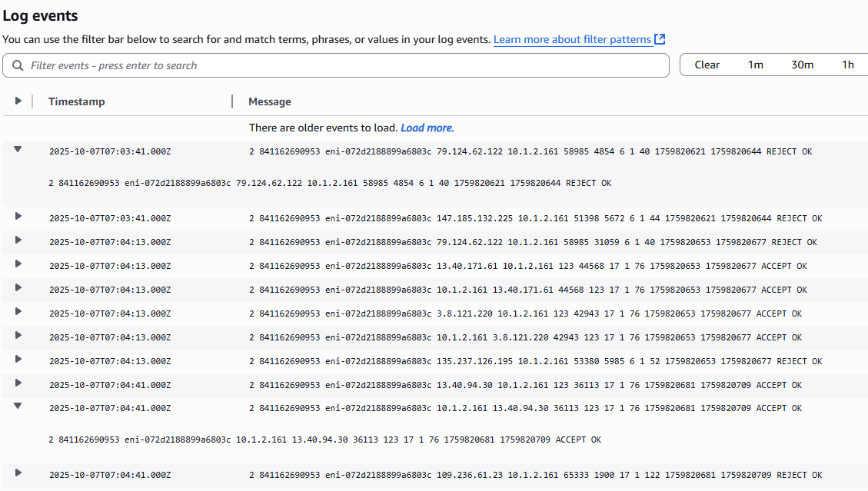Click the external link icon beside filter patterns
The width and height of the screenshot is (868, 491).
pyautogui.click(x=660, y=39)
